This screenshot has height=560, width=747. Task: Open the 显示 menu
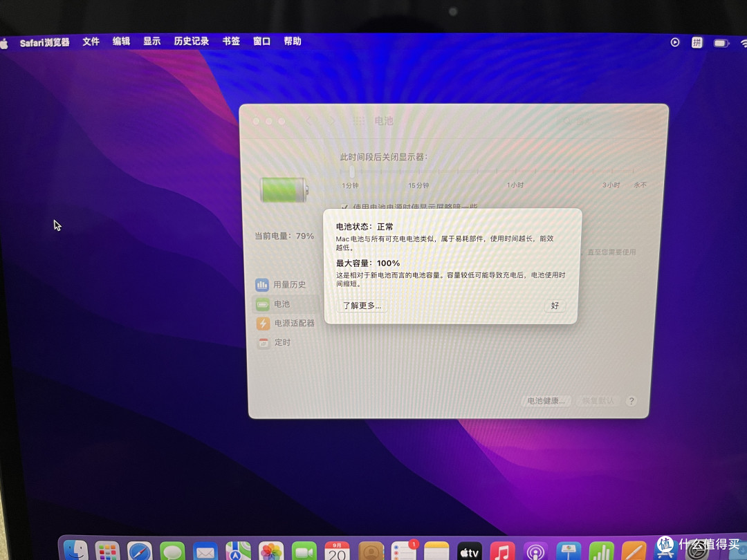pos(152,41)
